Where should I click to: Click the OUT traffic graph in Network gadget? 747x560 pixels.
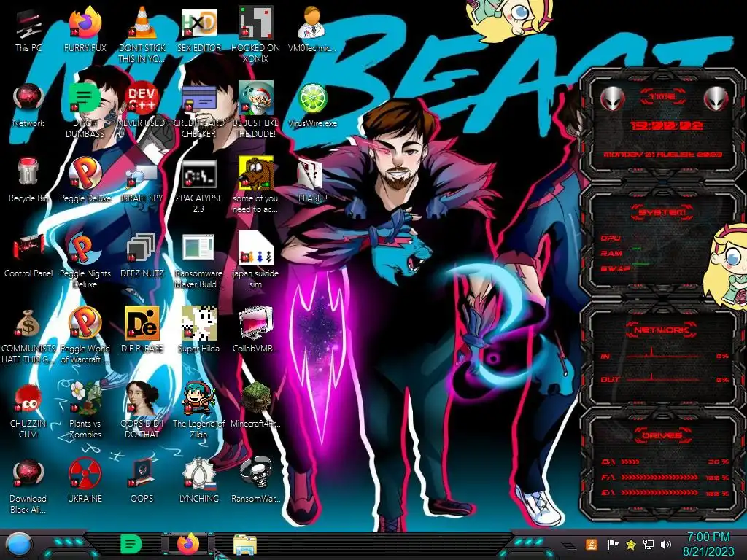[x=663, y=378]
